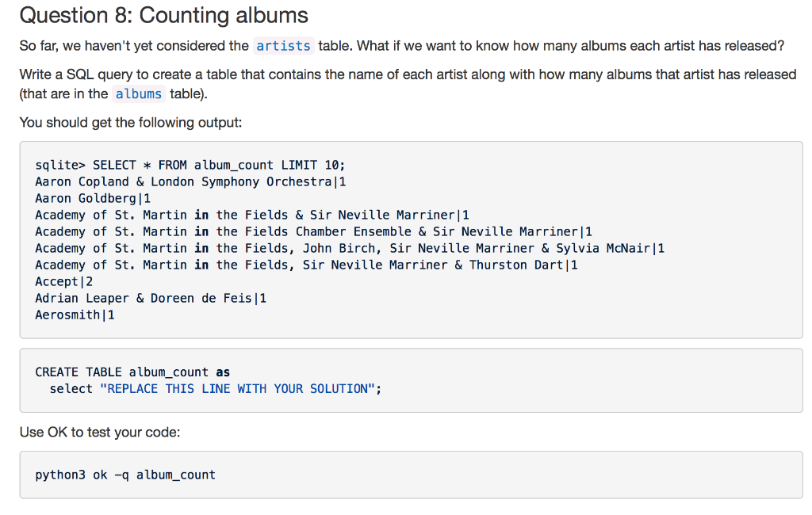Click the 'python3 ok -q album_count' command
This screenshot has height=515, width=812.
click(x=125, y=475)
